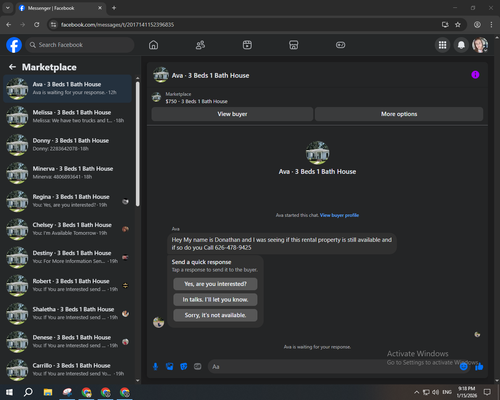Attach a photo file icon
This screenshot has height=400, width=500.
tap(170, 367)
